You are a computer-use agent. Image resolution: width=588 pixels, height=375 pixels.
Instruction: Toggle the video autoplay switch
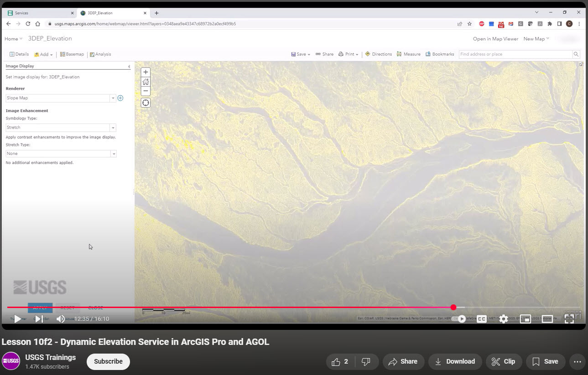459,319
